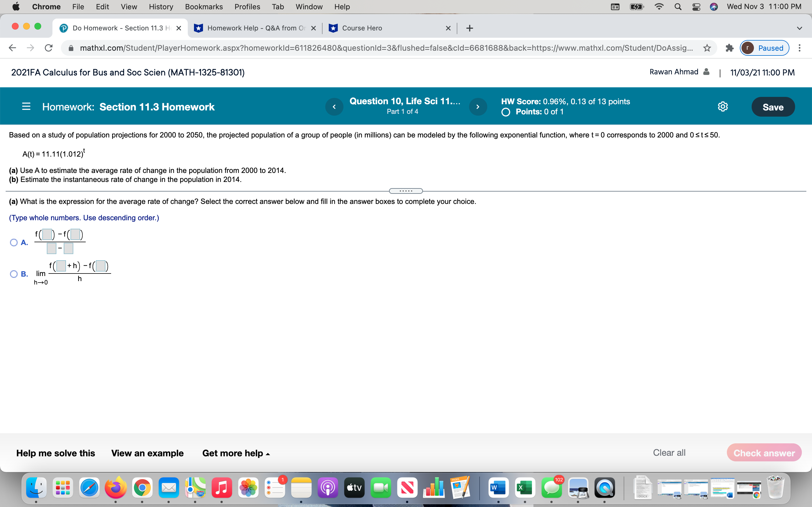Launch Microsoft Excel from the Dock
The width and height of the screenshot is (812, 507).
click(524, 488)
